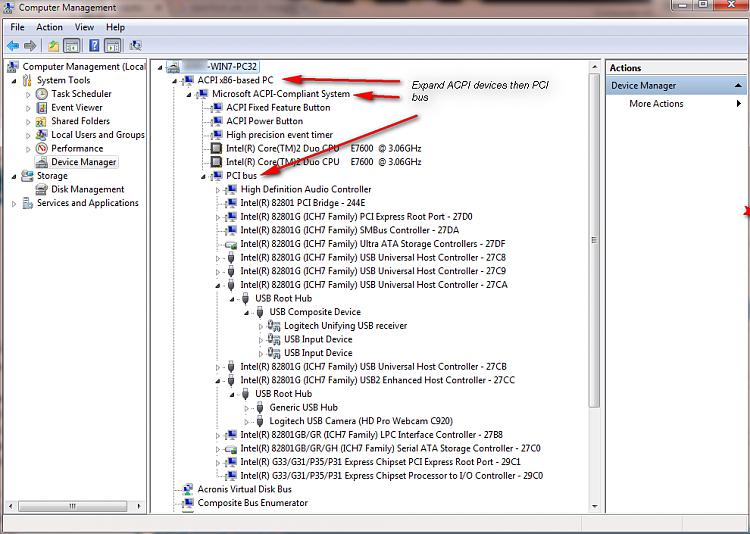Click the Logitech Unifying USB receiver icon
Viewport: 750px width, 534px height.
[274, 326]
